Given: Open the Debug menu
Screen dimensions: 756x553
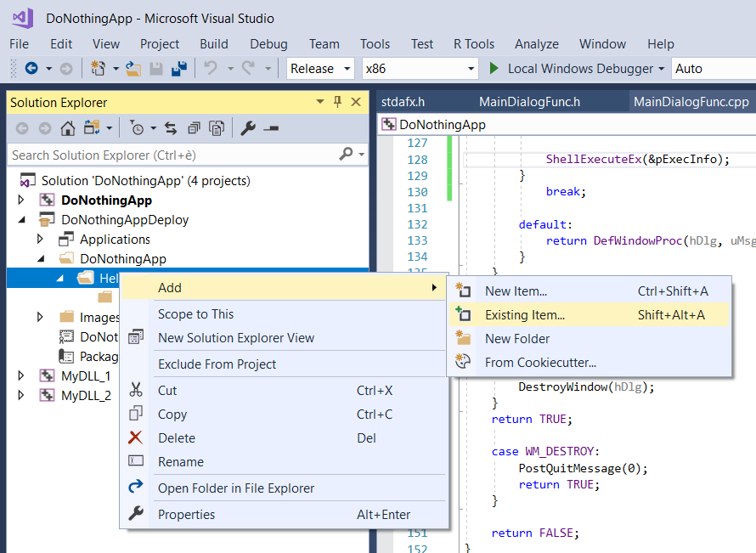Looking at the screenshot, I should coord(268,44).
